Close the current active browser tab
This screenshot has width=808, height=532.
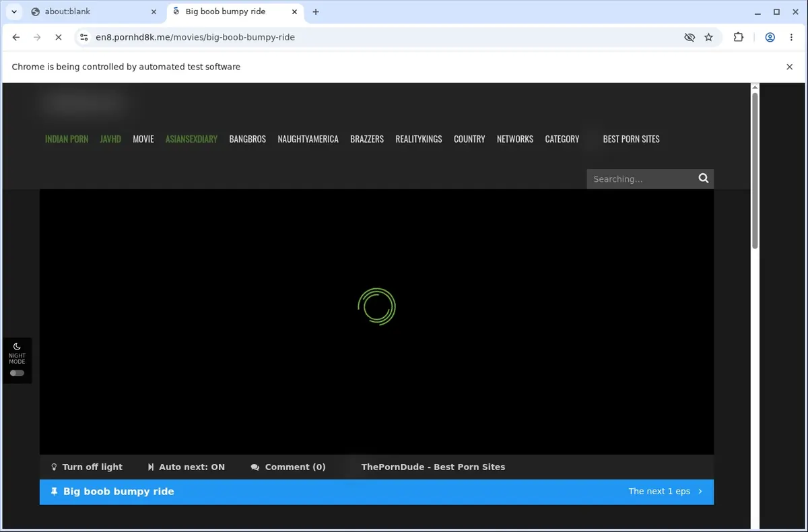294,11
